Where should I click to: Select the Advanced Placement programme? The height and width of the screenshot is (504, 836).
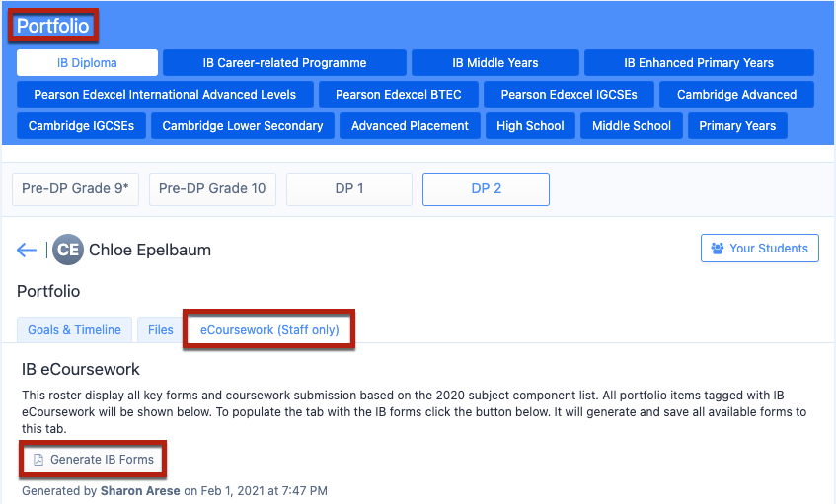tap(410, 126)
